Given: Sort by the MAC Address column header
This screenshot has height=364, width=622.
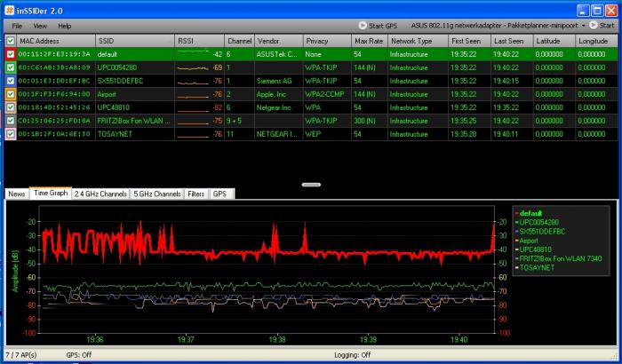Looking at the screenshot, I should [56, 41].
